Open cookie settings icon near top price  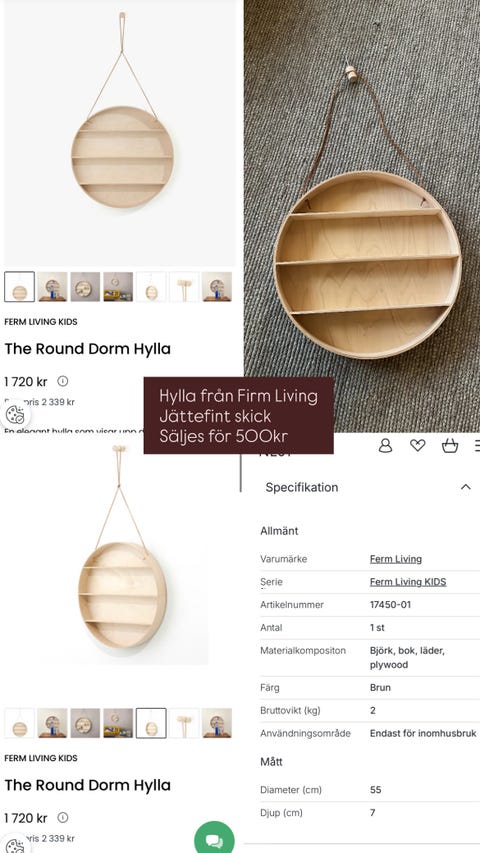(x=15, y=415)
